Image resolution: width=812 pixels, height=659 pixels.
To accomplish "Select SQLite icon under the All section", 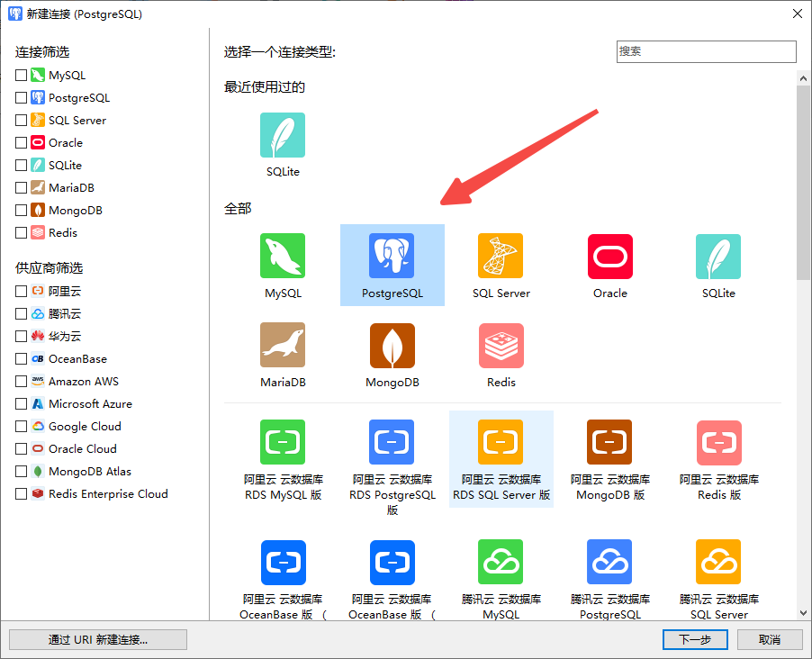I will (718, 256).
